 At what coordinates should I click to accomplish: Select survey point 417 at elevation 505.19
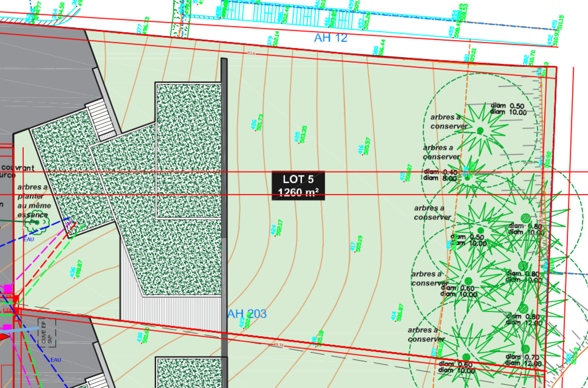[x=356, y=244]
